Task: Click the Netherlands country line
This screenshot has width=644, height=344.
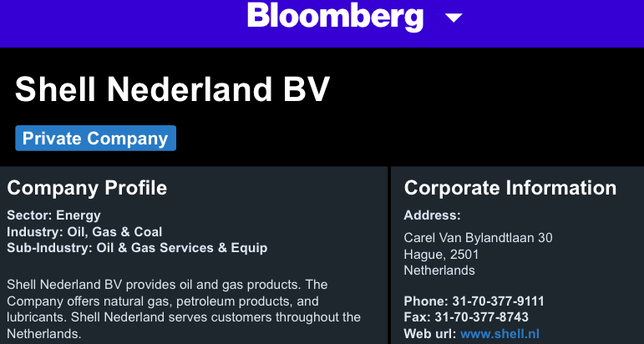Action: pos(439,271)
